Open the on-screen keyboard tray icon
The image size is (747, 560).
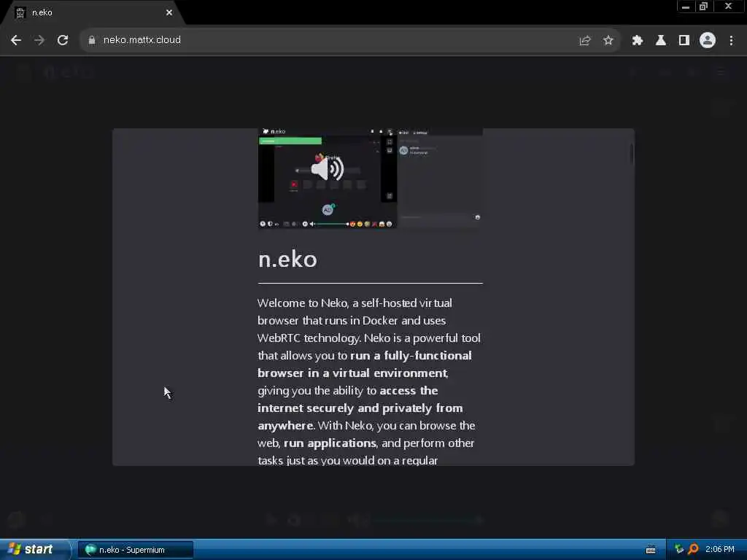click(x=651, y=550)
